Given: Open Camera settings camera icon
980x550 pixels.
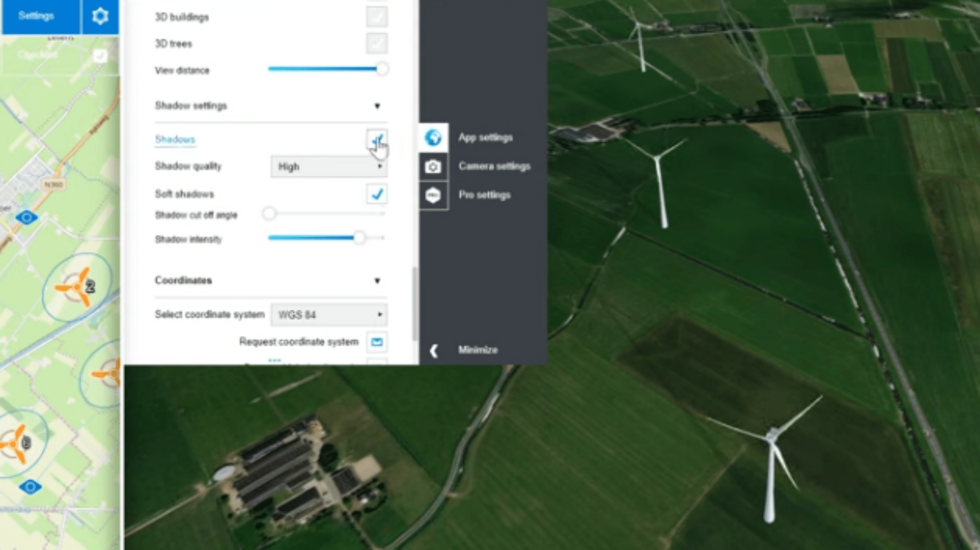Looking at the screenshot, I should coord(433,166).
